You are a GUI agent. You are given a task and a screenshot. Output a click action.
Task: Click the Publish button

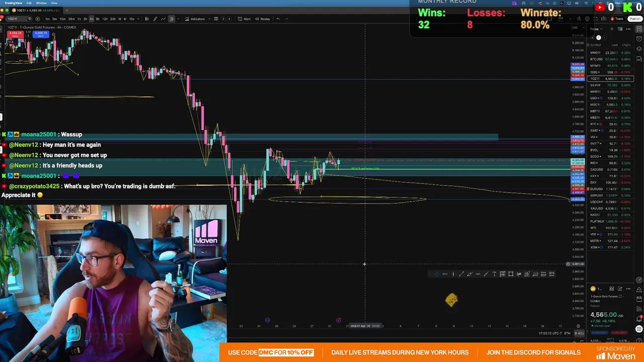tap(635, 19)
